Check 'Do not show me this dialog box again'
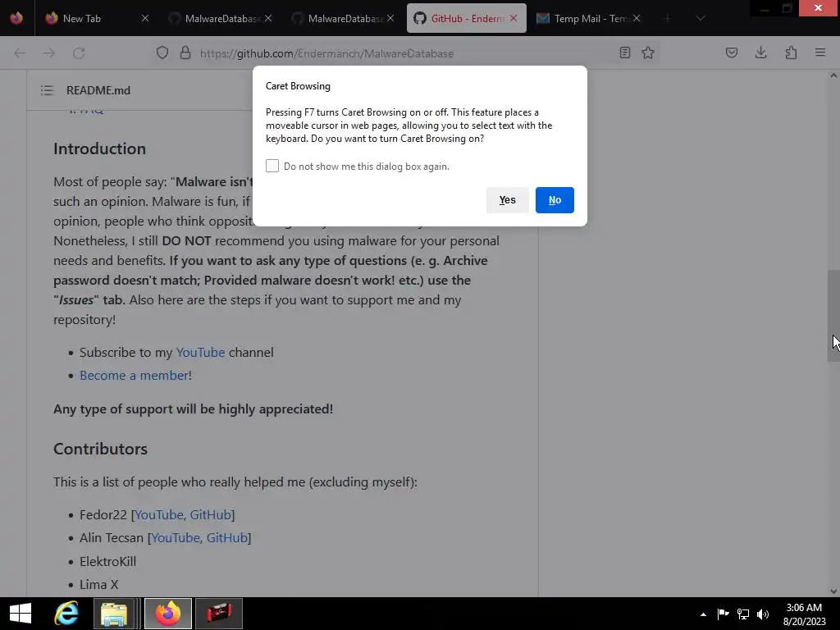Image resolution: width=840 pixels, height=630 pixels. (x=272, y=166)
